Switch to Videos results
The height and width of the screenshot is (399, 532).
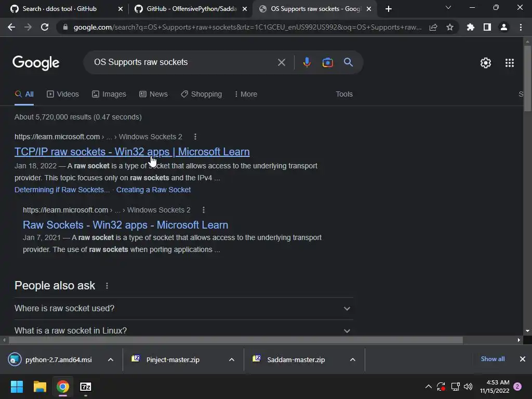tap(63, 95)
